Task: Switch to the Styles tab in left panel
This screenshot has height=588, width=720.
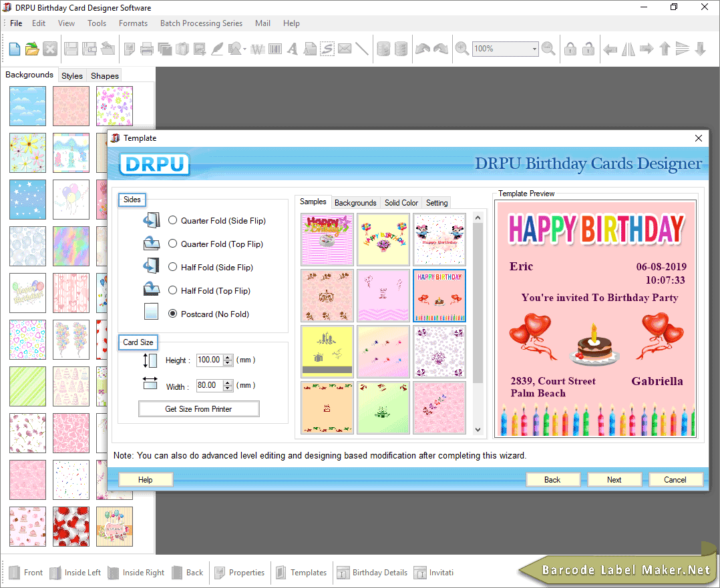Action: (72, 75)
